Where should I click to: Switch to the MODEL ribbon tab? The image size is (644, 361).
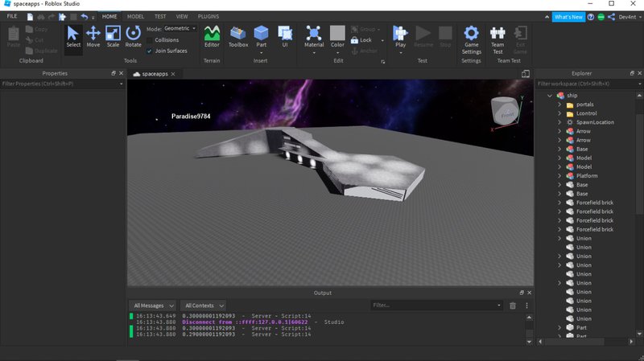(135, 16)
